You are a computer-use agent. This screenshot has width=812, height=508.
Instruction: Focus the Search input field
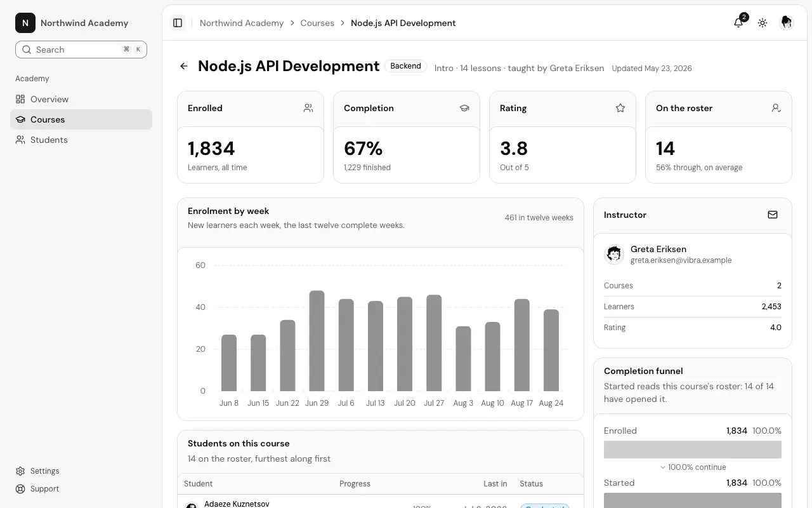pos(81,50)
